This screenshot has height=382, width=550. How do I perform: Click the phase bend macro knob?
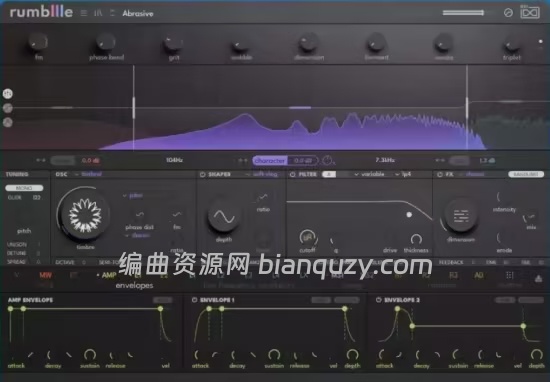[x=106, y=43]
